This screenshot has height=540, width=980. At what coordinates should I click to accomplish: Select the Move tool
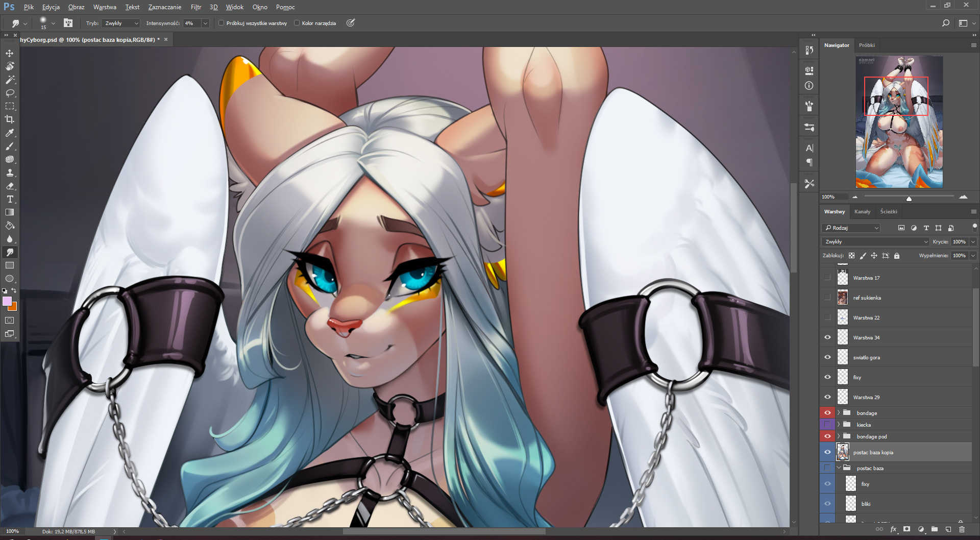tap(10, 53)
